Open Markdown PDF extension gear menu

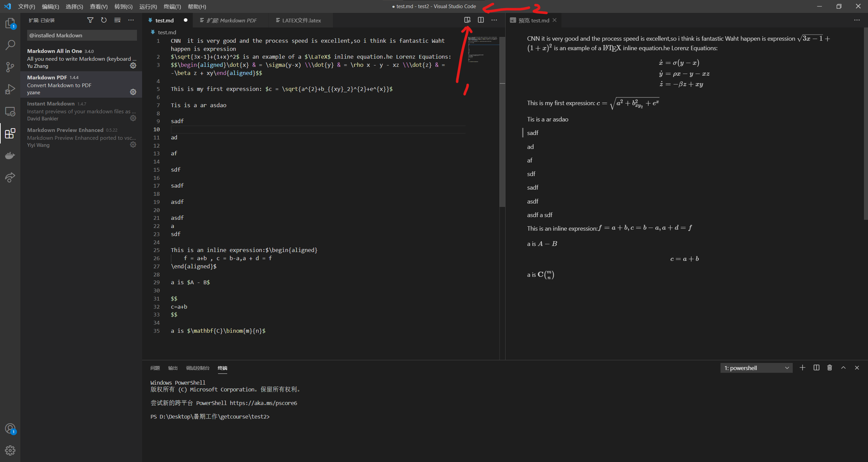133,92
